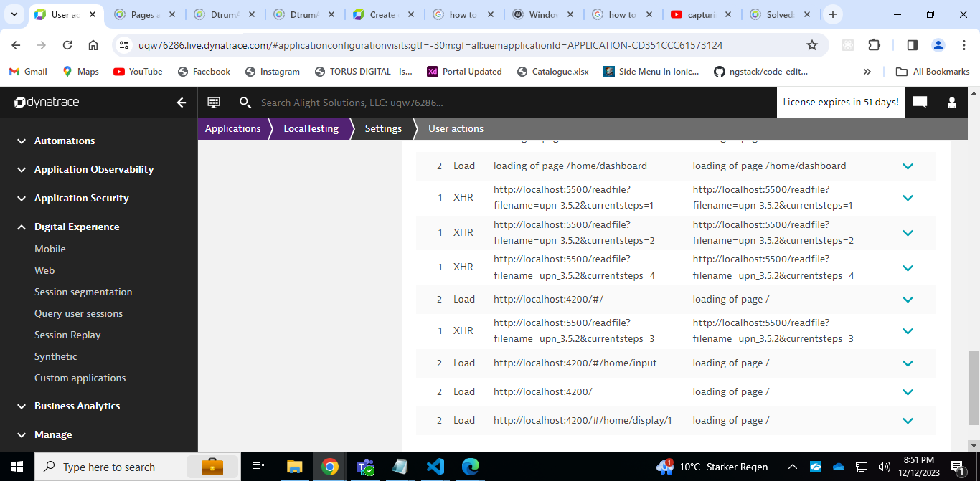Expand the loading of page /home/dashboard row
This screenshot has height=481, width=980.
pyautogui.click(x=908, y=166)
